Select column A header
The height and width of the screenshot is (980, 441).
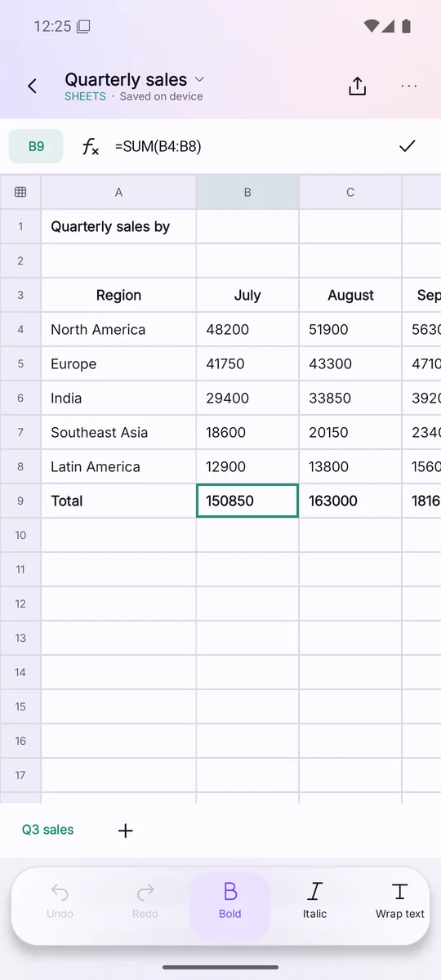[118, 192]
